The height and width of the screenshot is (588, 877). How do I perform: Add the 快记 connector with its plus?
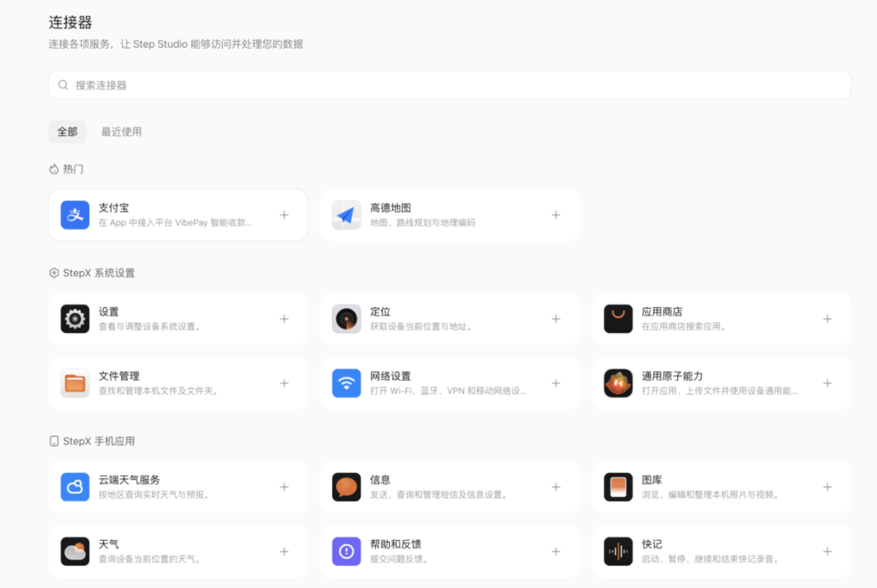click(827, 551)
